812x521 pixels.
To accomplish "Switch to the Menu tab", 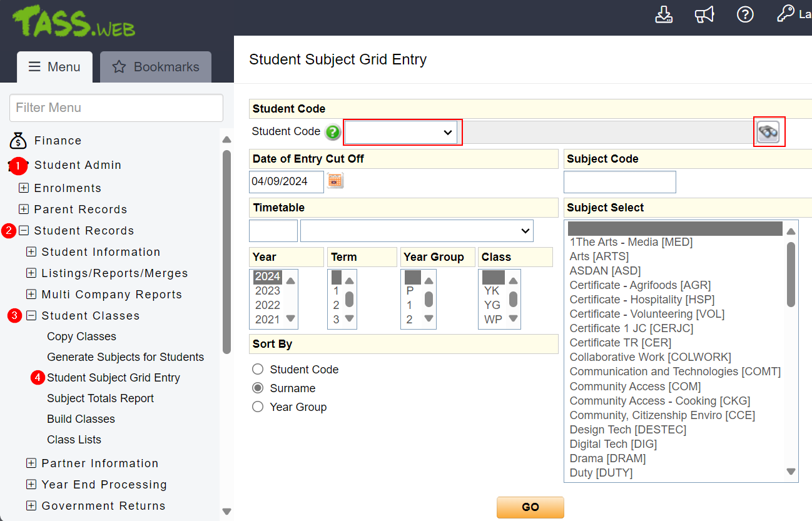I will tap(55, 67).
